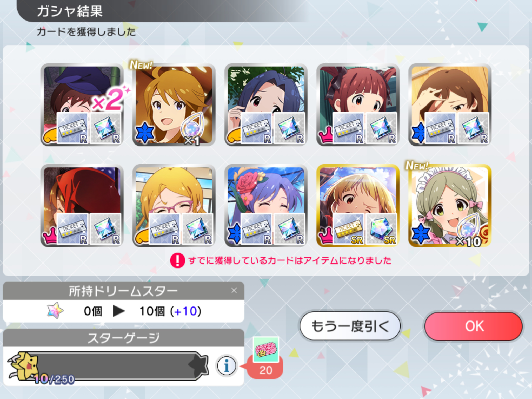
Task: Tap the gold SR ticket on the blonde card
Action: pyautogui.click(x=348, y=229)
